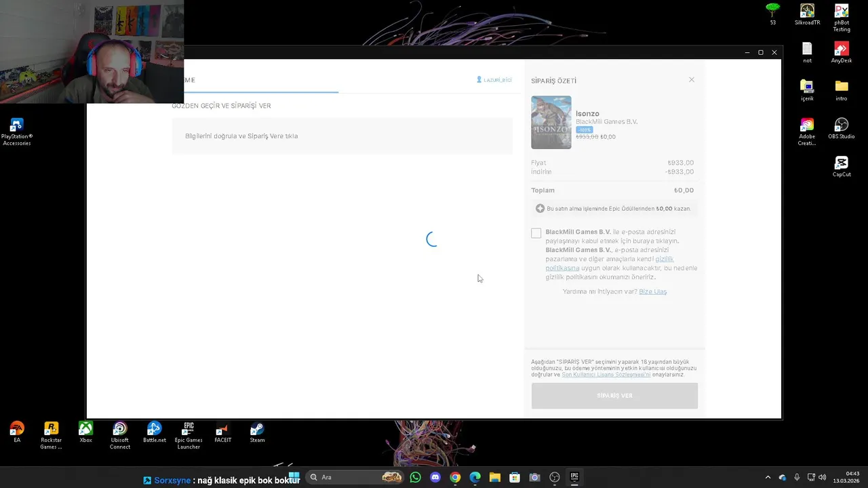Open the volume speaker tray icon
868x488 pixels.
tap(823, 477)
